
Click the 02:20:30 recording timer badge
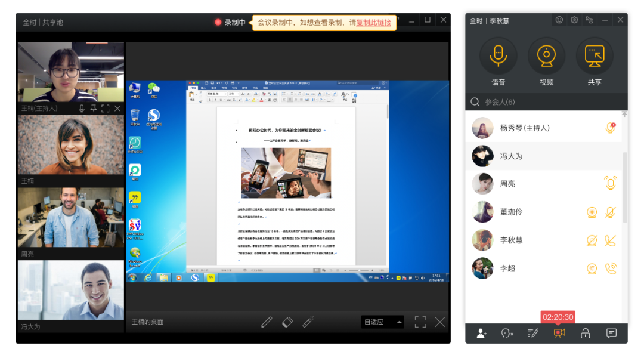point(558,317)
